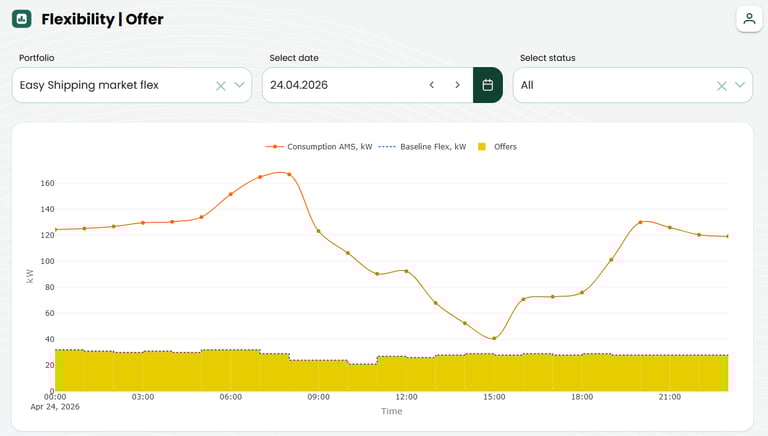Toggle Baseline Flex series in legend
The image size is (768, 436).
click(x=424, y=147)
